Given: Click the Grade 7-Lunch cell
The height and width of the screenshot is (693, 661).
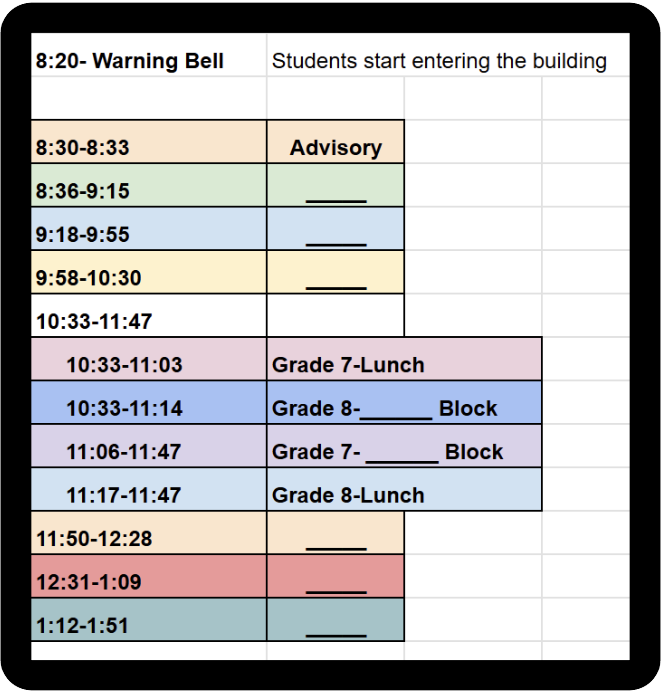Looking at the screenshot, I should 404,365.
